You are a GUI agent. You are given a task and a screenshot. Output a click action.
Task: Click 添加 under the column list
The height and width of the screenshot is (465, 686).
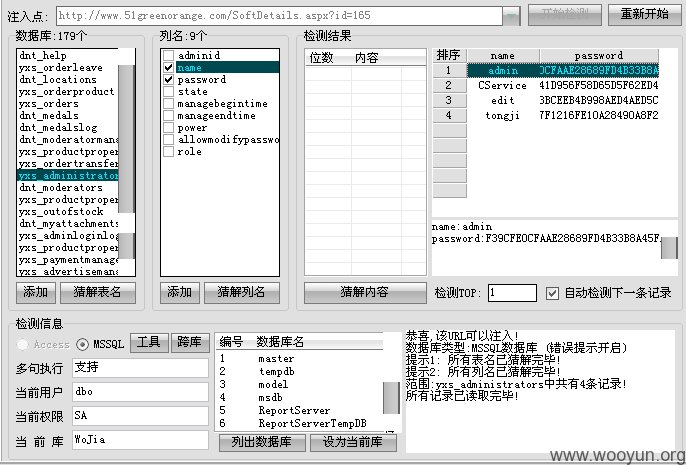tap(179, 292)
